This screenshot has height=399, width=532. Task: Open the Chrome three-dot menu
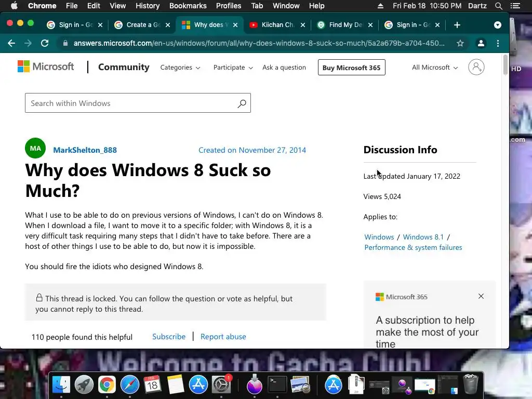[x=498, y=43]
